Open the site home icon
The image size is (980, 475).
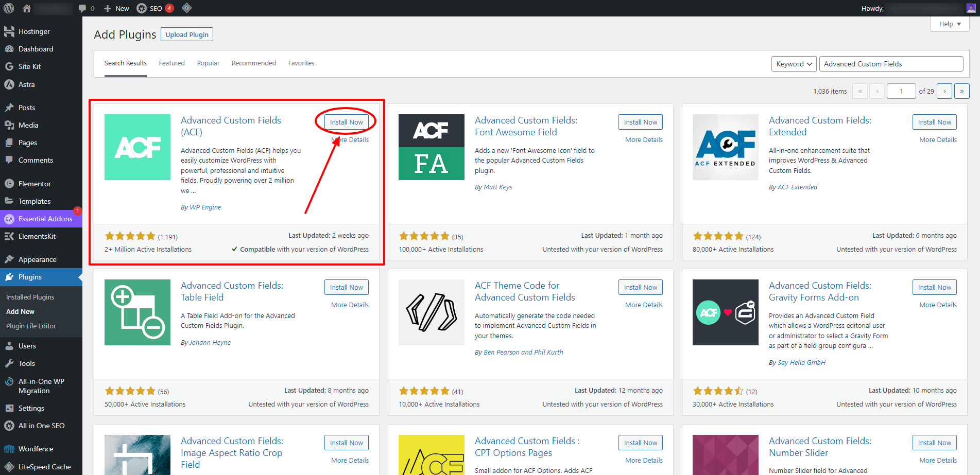tap(27, 8)
